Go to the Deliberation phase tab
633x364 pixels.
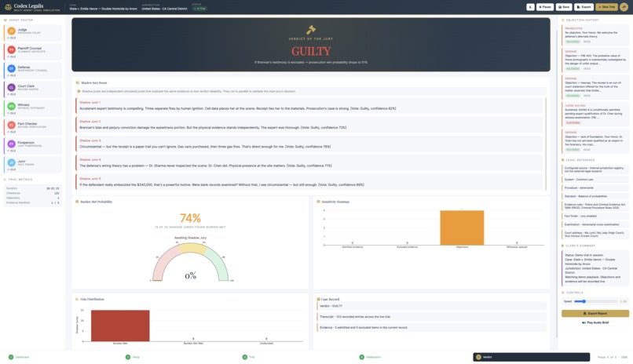pos(370,357)
